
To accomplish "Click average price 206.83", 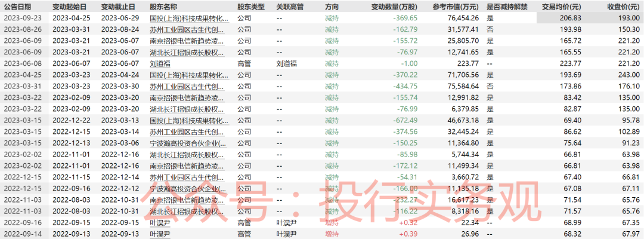I will coord(571,18).
